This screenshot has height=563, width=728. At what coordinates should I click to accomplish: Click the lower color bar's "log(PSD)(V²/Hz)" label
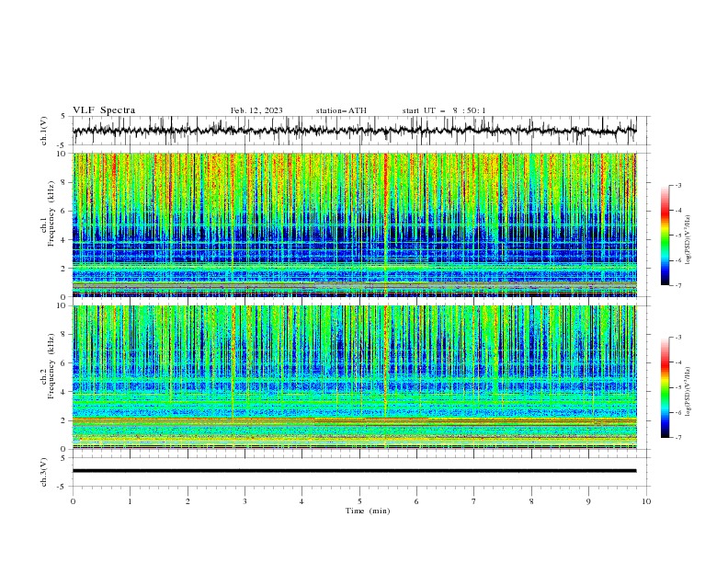(688, 392)
